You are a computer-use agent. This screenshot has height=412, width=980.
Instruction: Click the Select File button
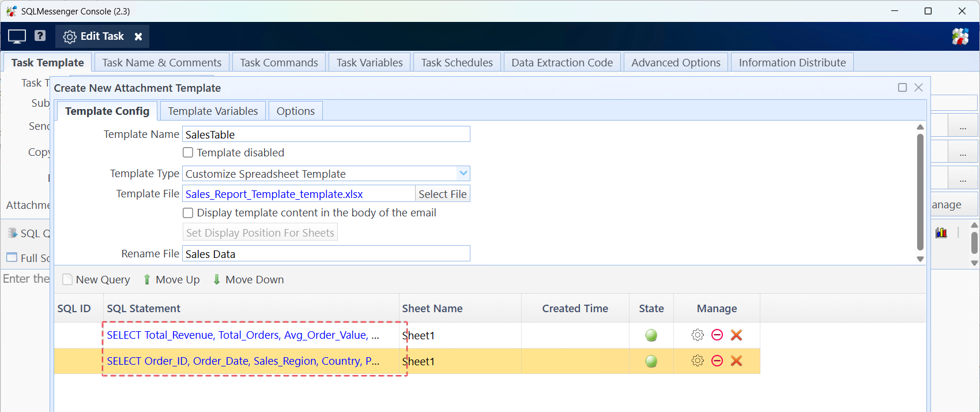tap(442, 194)
